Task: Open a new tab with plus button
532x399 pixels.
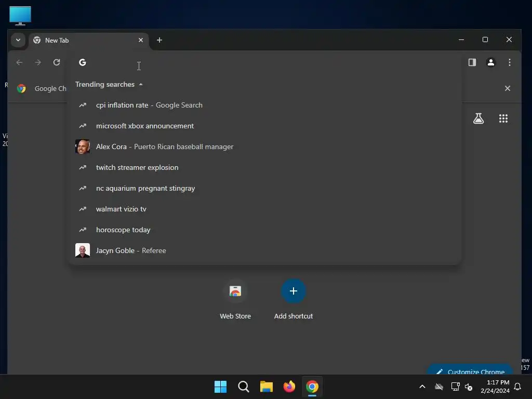Action: 159,40
